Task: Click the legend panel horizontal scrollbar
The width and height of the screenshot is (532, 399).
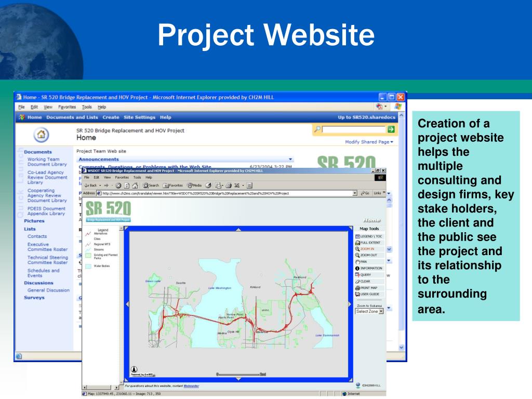Action: coord(101,387)
